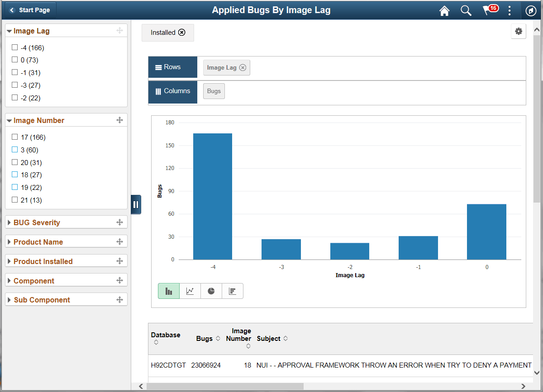Viewport: 543px width, 392px height.
Task: Switch to line chart view
Action: coord(190,291)
